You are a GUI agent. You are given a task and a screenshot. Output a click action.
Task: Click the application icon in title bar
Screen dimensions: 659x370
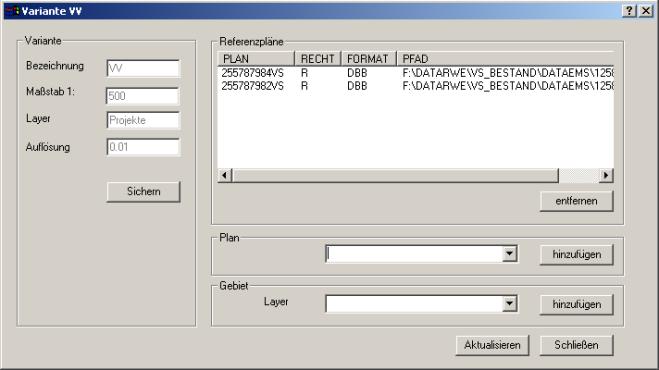pos(13,11)
